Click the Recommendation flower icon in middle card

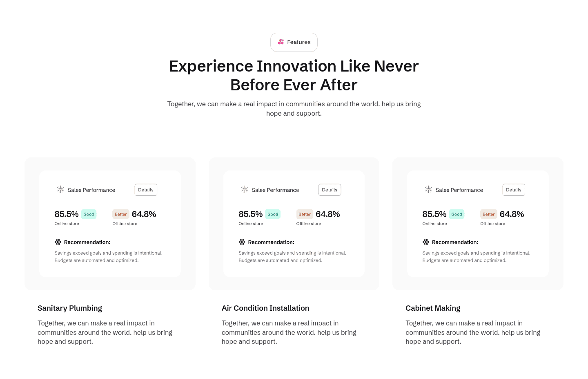tap(242, 242)
